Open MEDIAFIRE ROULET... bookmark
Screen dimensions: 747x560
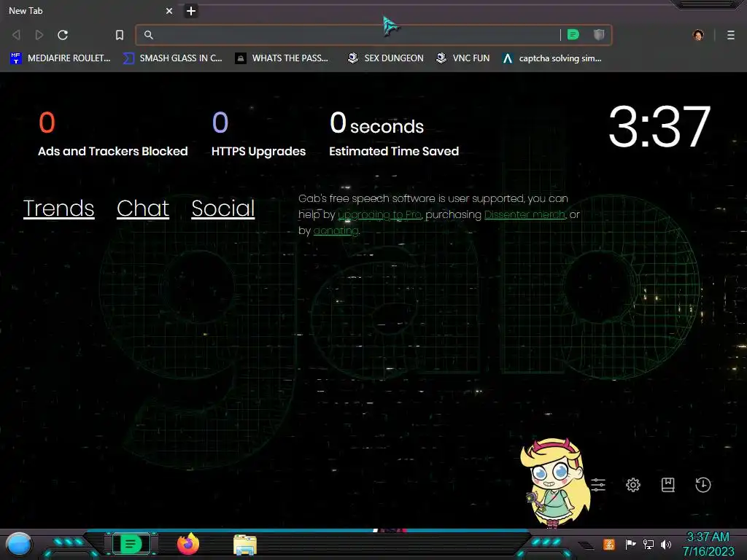[60, 58]
